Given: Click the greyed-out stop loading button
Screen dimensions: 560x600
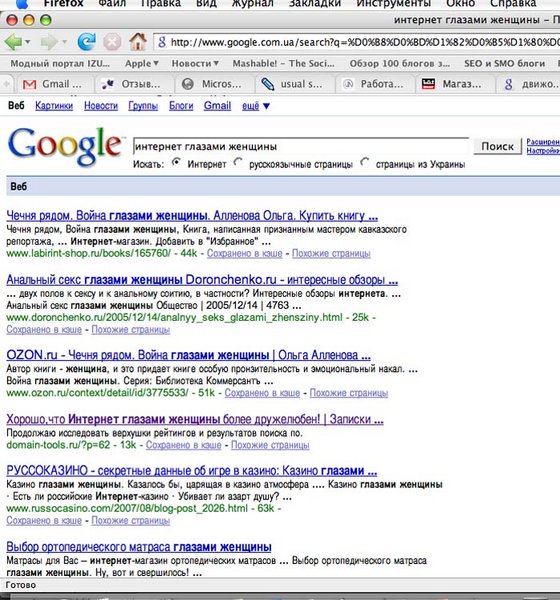Looking at the screenshot, I should coord(112,42).
